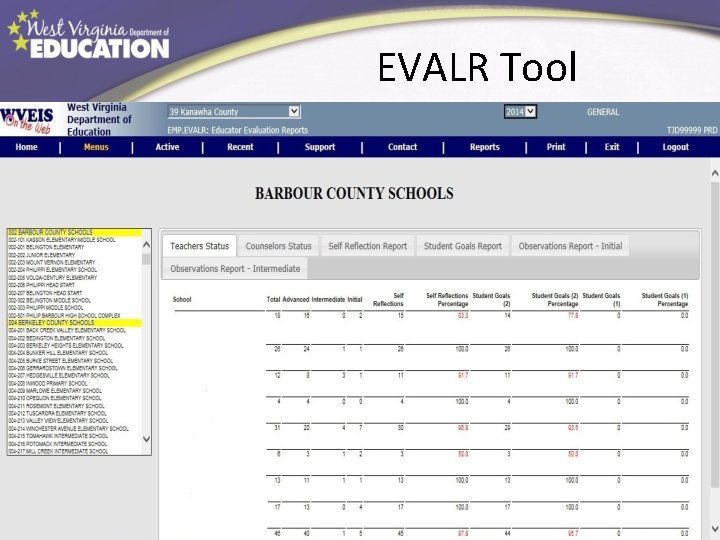The width and height of the screenshot is (720, 540).
Task: Go to Home in the navigation bar
Action: pyautogui.click(x=27, y=147)
